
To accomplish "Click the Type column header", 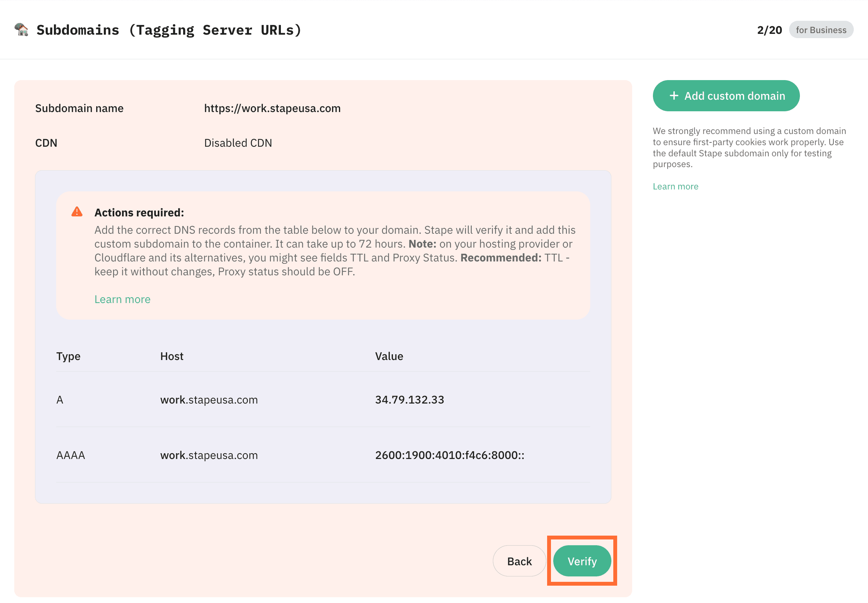I will coord(68,356).
